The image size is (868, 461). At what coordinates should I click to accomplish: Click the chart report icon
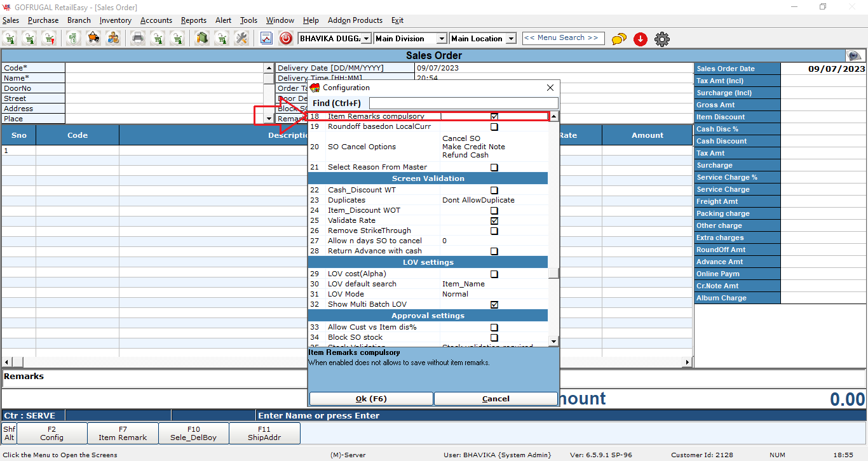coord(266,39)
